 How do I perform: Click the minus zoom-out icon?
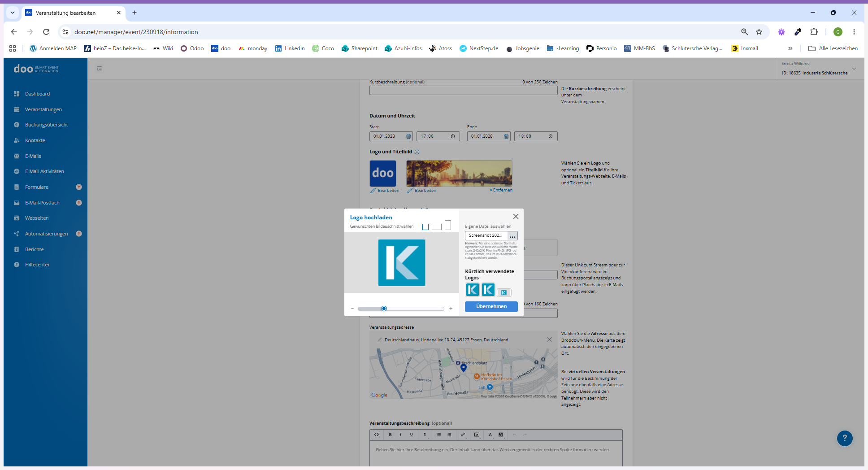352,309
